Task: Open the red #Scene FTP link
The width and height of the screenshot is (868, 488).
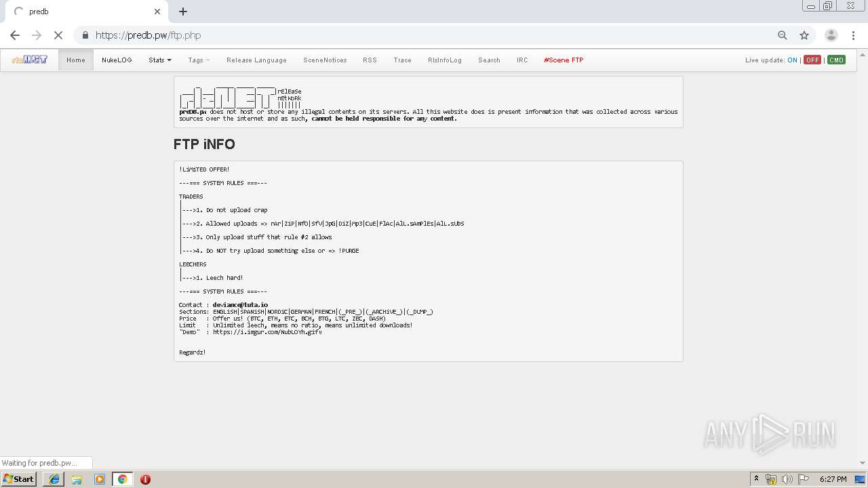Action: [x=564, y=60]
